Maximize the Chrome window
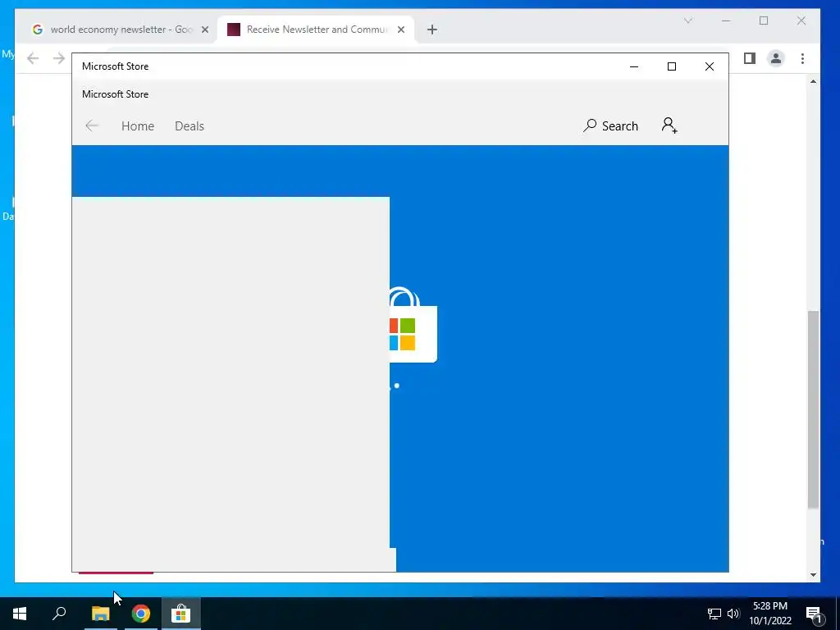 click(x=764, y=21)
